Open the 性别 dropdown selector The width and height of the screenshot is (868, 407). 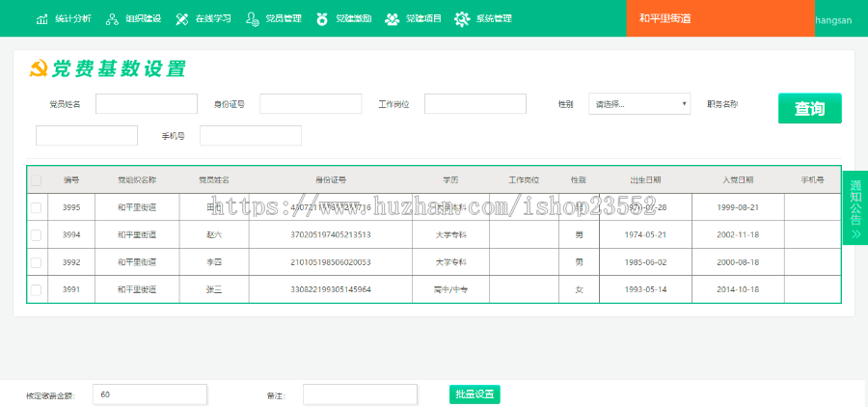tap(639, 104)
